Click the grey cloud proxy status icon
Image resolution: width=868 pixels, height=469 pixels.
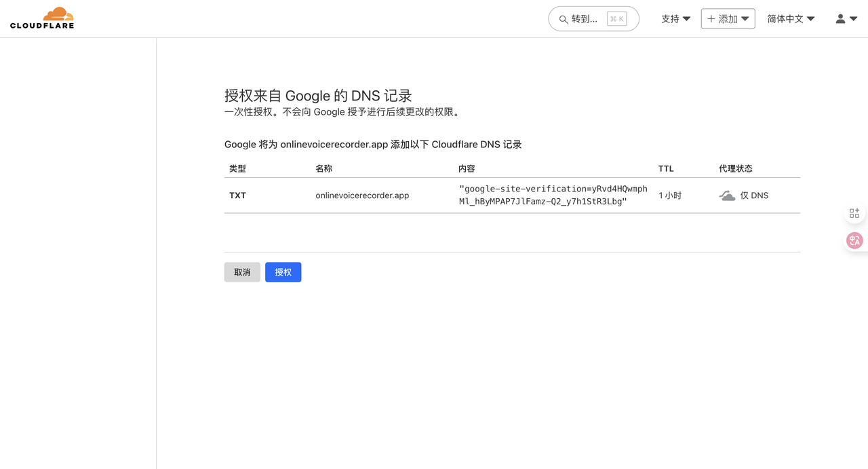point(727,195)
